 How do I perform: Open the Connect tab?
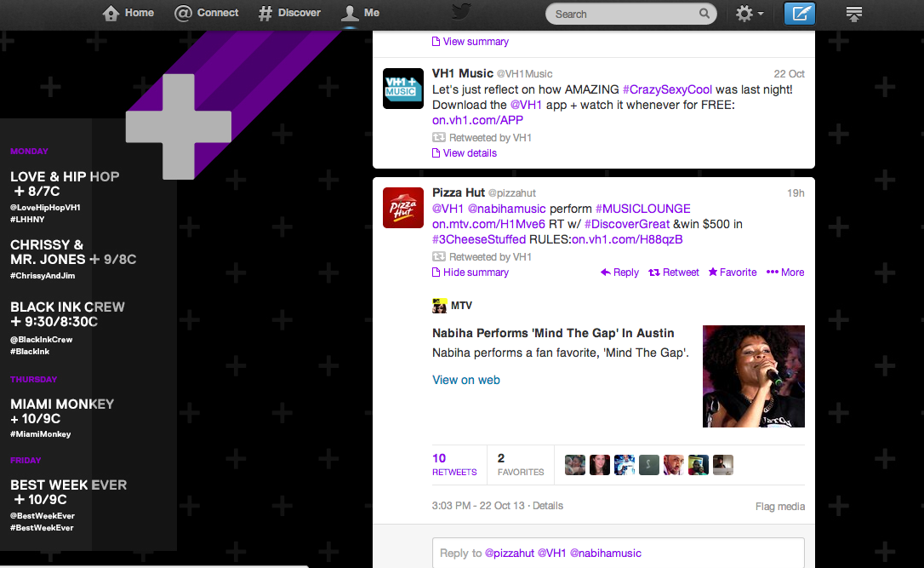(x=206, y=13)
